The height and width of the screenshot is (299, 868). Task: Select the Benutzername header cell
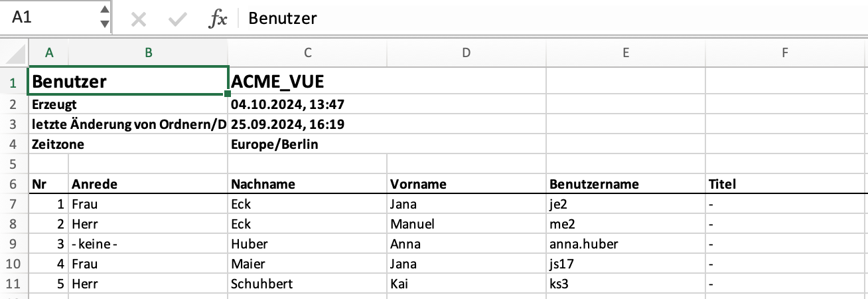click(x=625, y=184)
